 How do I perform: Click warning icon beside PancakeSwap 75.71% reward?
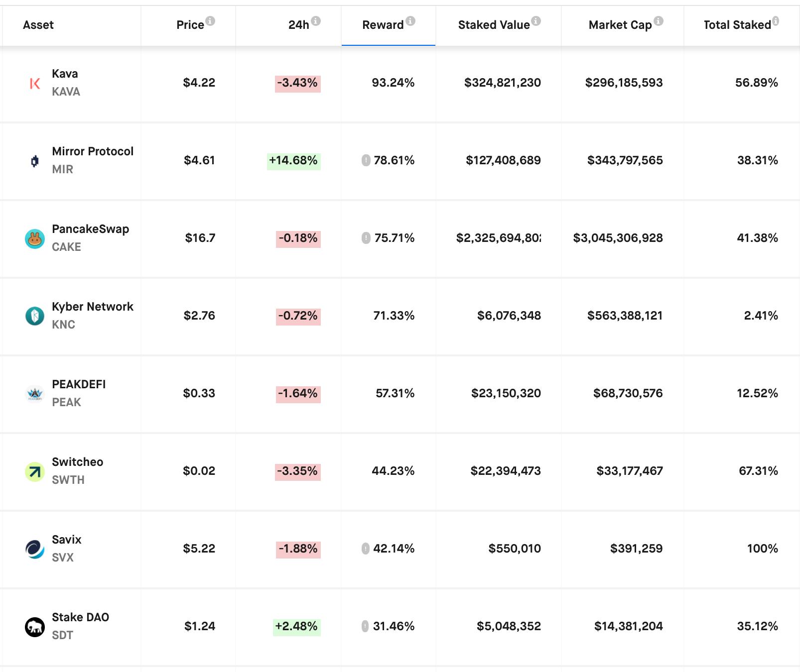tap(366, 238)
